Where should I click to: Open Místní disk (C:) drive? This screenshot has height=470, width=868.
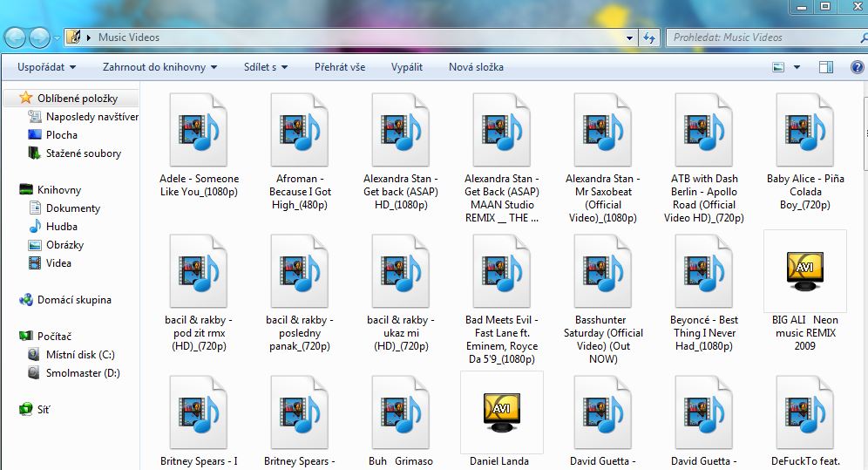71,354
